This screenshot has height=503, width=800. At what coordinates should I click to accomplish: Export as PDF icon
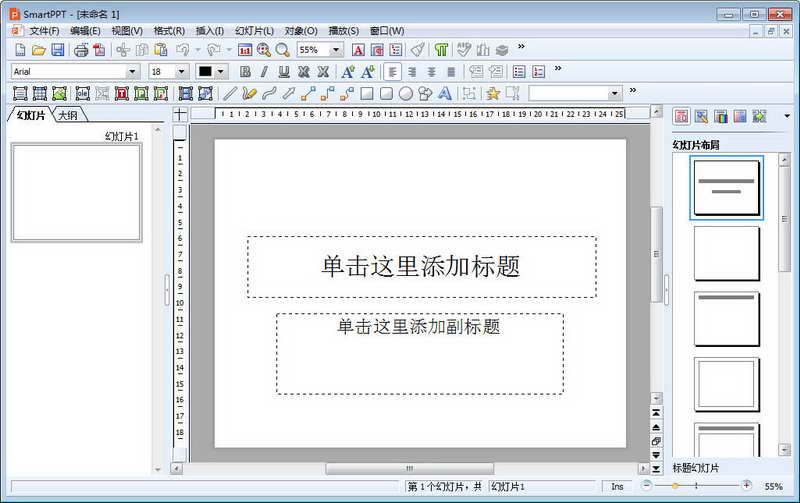coord(99,50)
